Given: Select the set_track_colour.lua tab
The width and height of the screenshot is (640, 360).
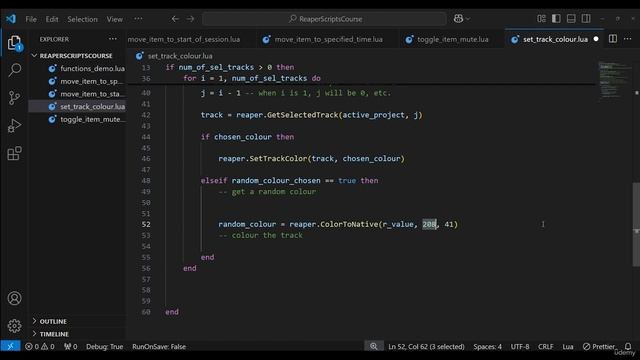Looking at the screenshot, I should [555, 39].
